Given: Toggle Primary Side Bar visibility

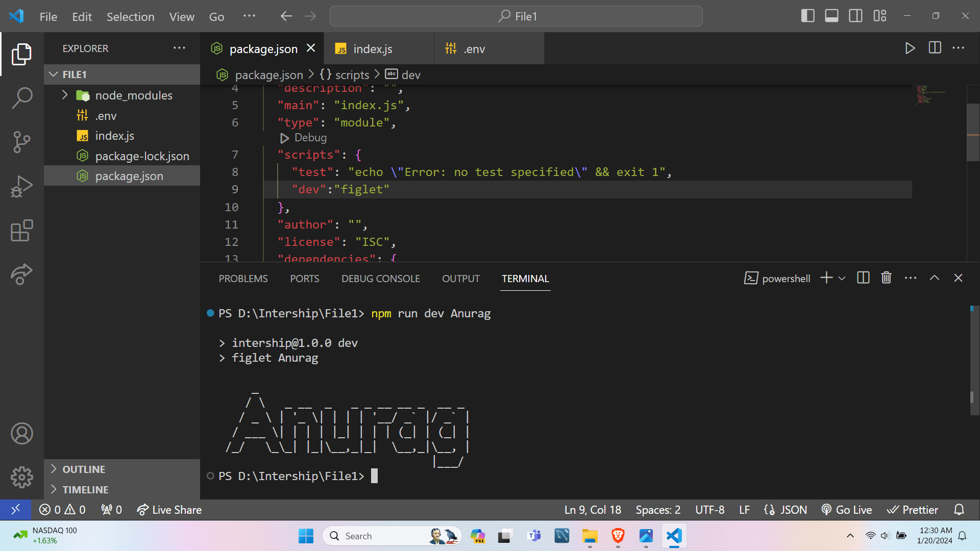Looking at the screenshot, I should point(807,16).
